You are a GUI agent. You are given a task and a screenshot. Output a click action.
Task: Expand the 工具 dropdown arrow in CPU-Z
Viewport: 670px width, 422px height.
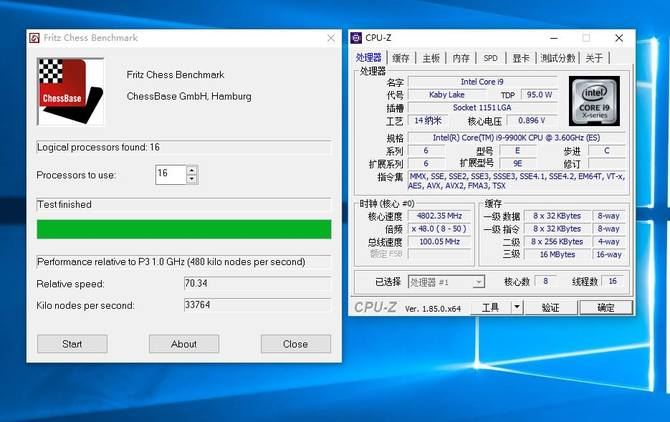click(517, 308)
